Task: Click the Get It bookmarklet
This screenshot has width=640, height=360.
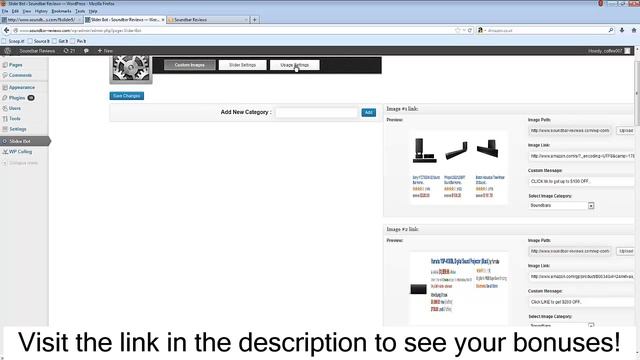Action: coord(60,41)
